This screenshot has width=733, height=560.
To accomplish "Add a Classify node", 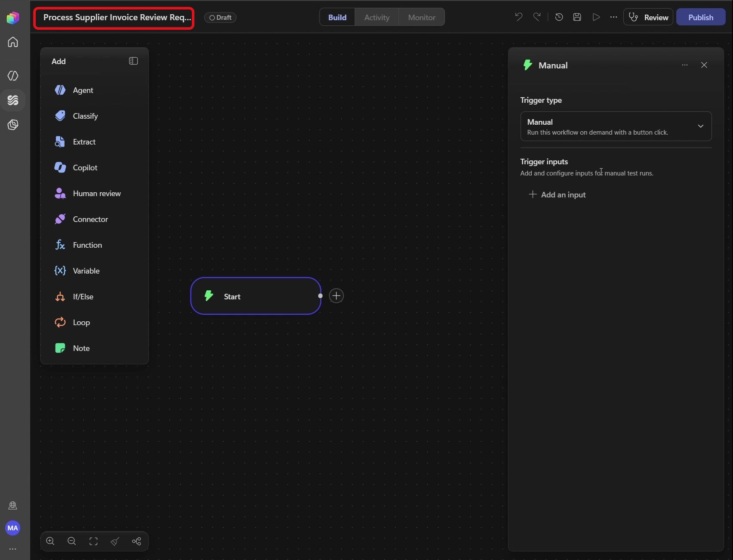I will click(x=94, y=116).
